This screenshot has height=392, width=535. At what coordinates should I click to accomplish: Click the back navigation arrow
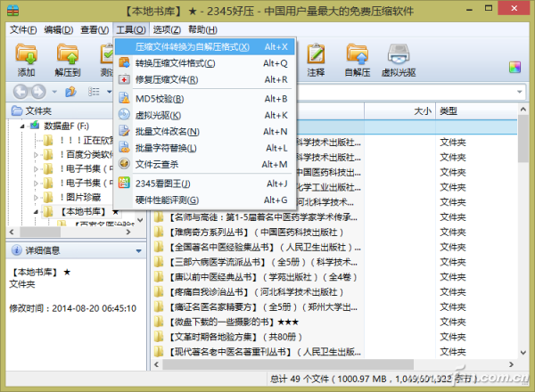pyautogui.click(x=21, y=92)
